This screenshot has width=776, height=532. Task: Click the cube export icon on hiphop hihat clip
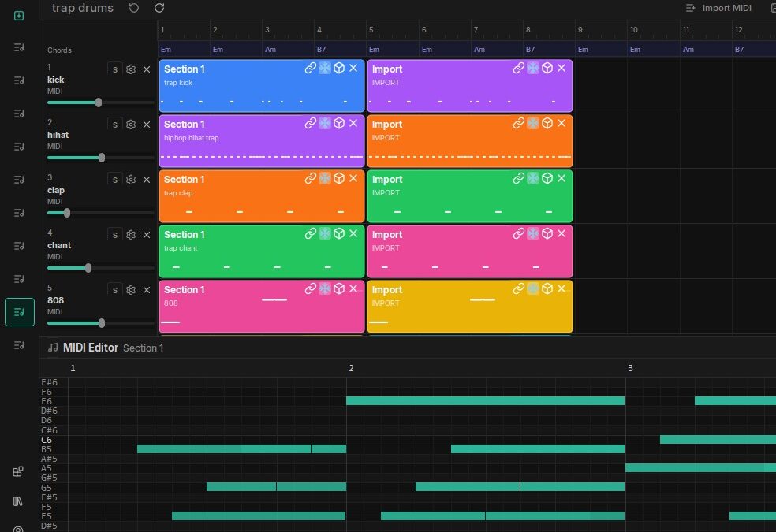click(339, 123)
